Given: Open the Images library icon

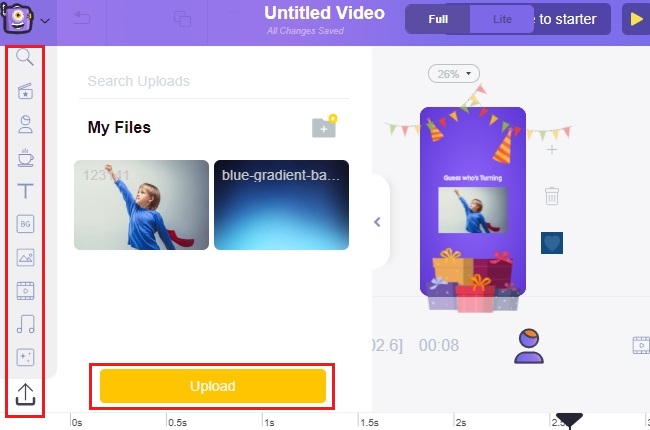Looking at the screenshot, I should pos(25,258).
